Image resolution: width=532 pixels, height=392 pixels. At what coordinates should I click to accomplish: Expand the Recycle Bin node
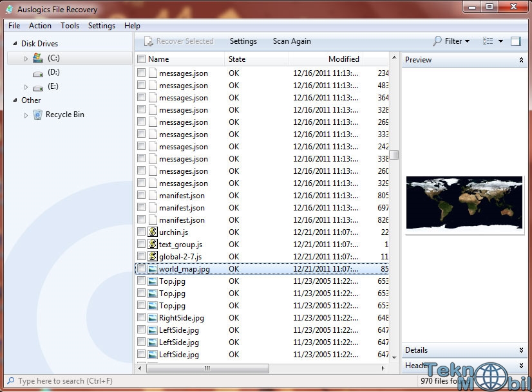click(26, 115)
